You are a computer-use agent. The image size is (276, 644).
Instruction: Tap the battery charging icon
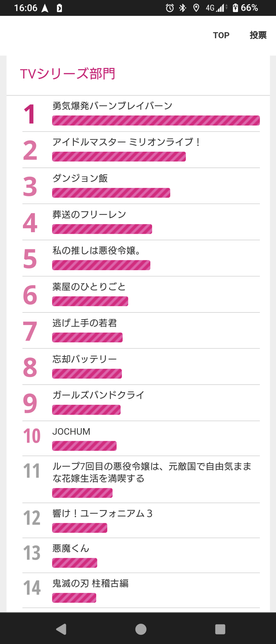235,8
